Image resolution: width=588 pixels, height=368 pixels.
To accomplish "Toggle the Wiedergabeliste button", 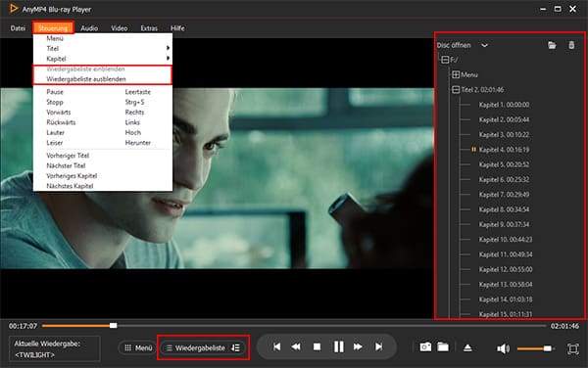I will 203,347.
